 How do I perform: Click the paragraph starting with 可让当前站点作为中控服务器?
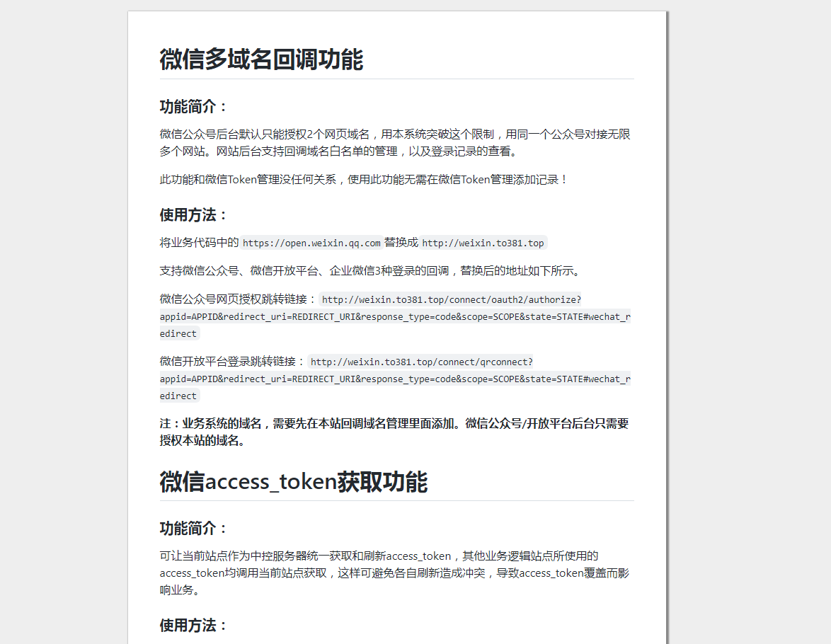coord(394,573)
